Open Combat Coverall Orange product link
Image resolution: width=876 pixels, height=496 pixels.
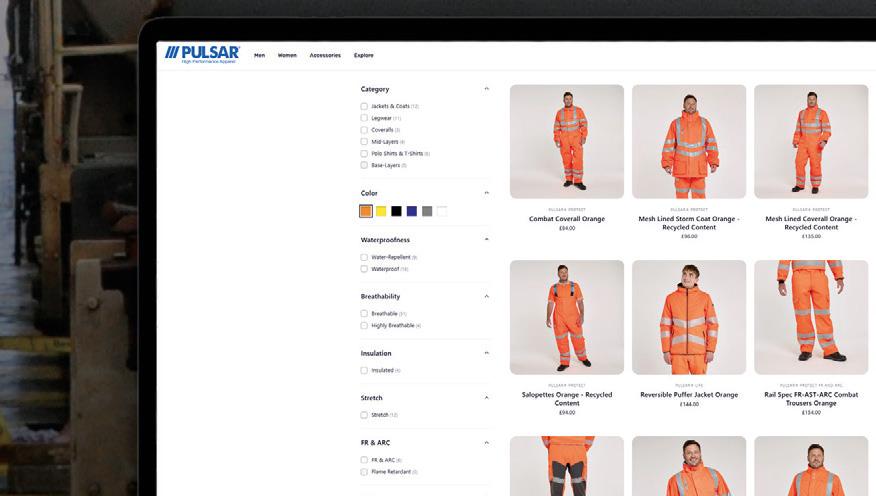(567, 219)
